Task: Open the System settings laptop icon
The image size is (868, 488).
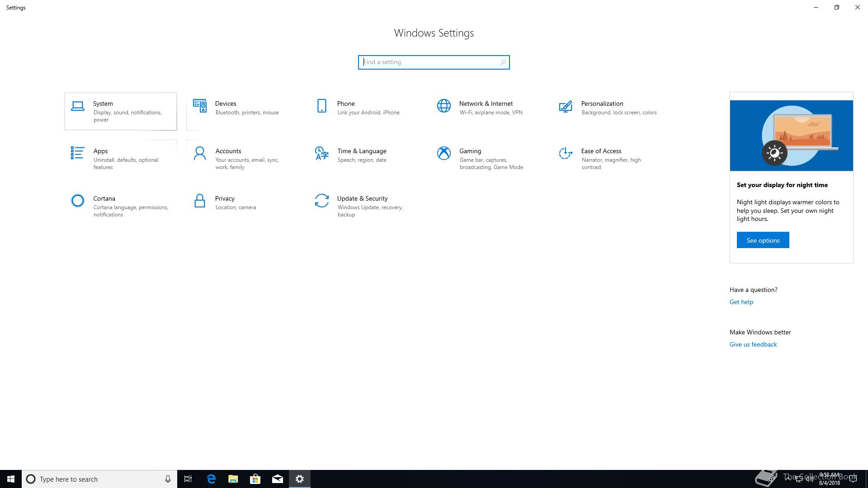Action: (x=78, y=106)
